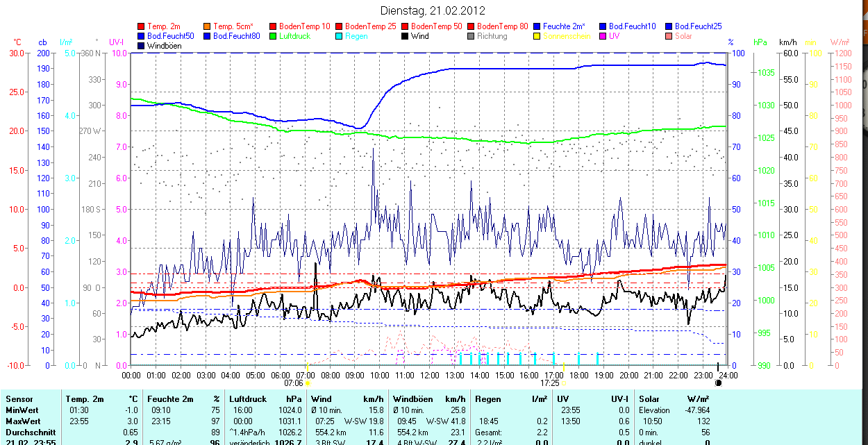868x445 pixels.
Task: Click the moon icon near 24:00
Action: click(719, 383)
